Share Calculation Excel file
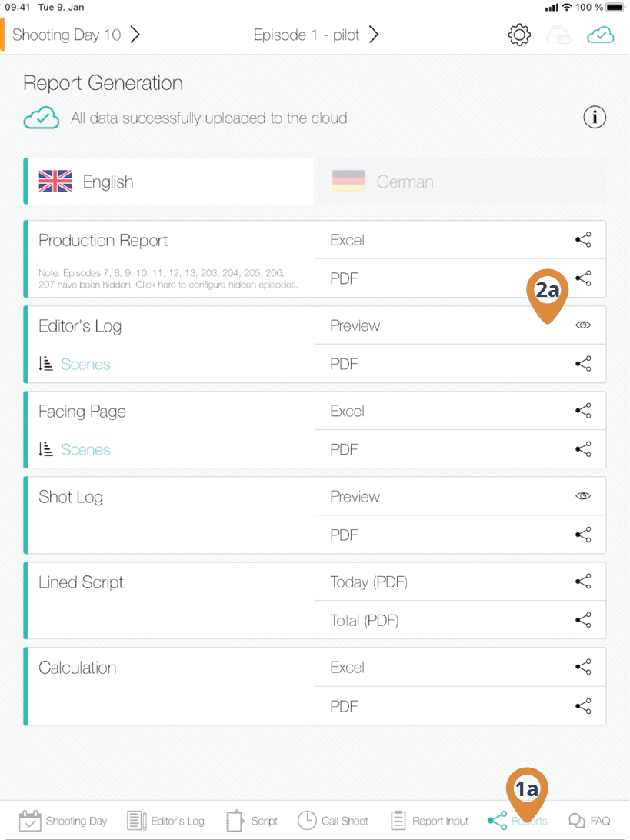Image resolution: width=630 pixels, height=840 pixels. pyautogui.click(x=583, y=667)
